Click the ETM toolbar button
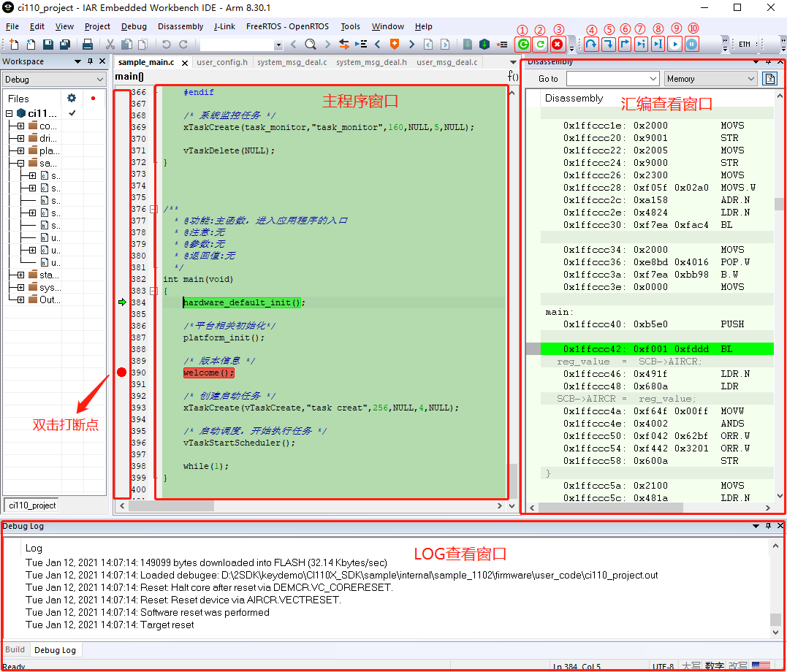Screen dimensions: 787x672 (745, 45)
